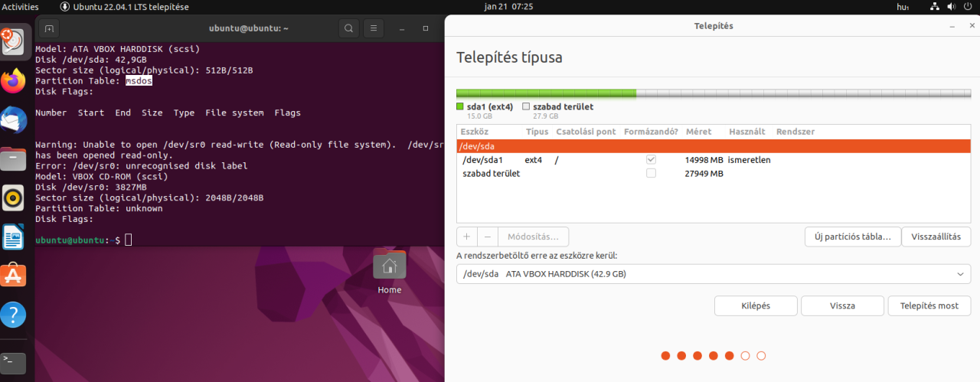The width and height of the screenshot is (980, 382).
Task: Open Activities overview
Action: pos(21,6)
